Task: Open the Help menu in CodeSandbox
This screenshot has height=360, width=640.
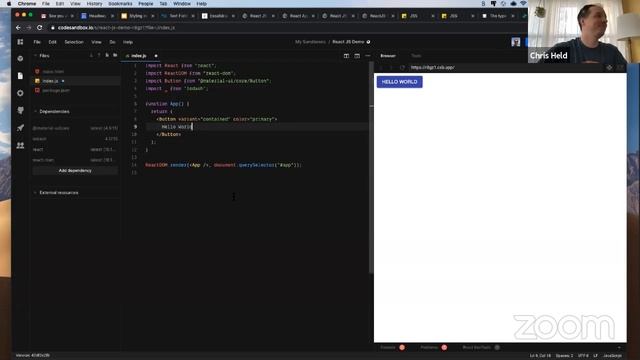Action: coord(128,42)
